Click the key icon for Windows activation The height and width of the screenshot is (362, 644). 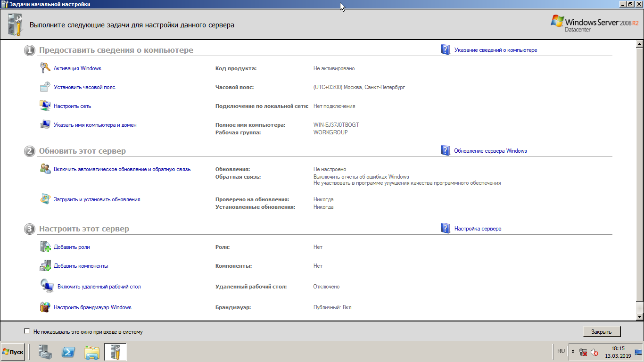pyautogui.click(x=45, y=68)
